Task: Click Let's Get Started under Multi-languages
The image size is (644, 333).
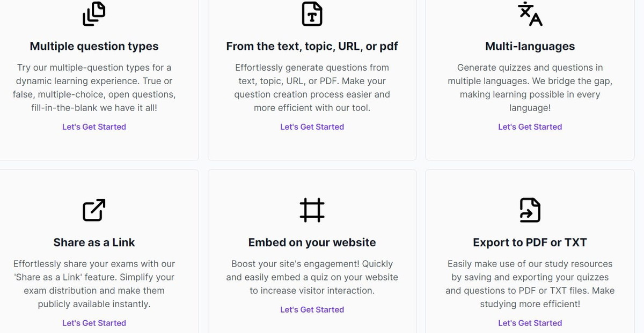Action: click(530, 127)
